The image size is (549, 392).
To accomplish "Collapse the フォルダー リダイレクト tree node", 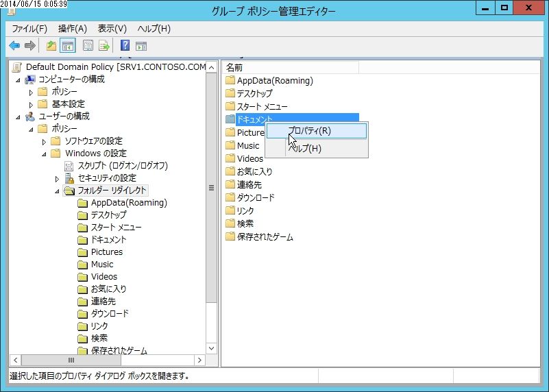I will tap(57, 191).
